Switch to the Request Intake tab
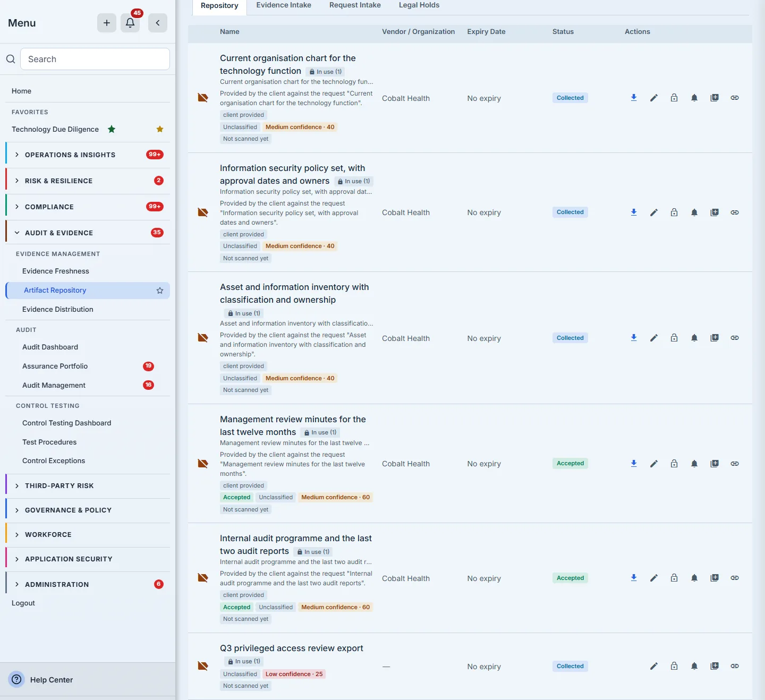The height and width of the screenshot is (700, 765). tap(355, 5)
